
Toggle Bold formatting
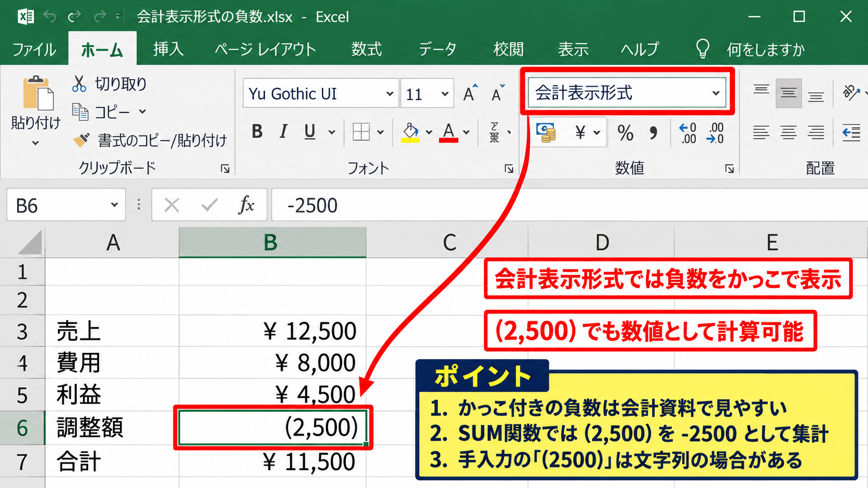pos(257,132)
